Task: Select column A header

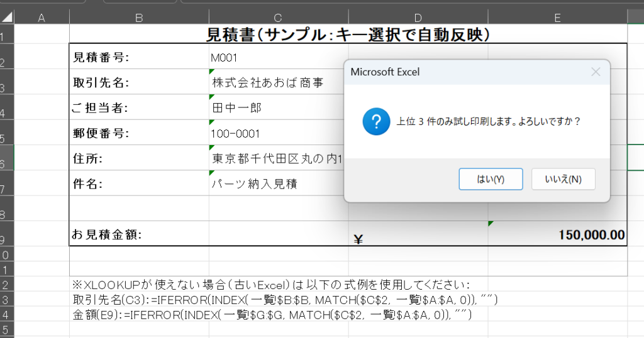Action: click(x=42, y=18)
